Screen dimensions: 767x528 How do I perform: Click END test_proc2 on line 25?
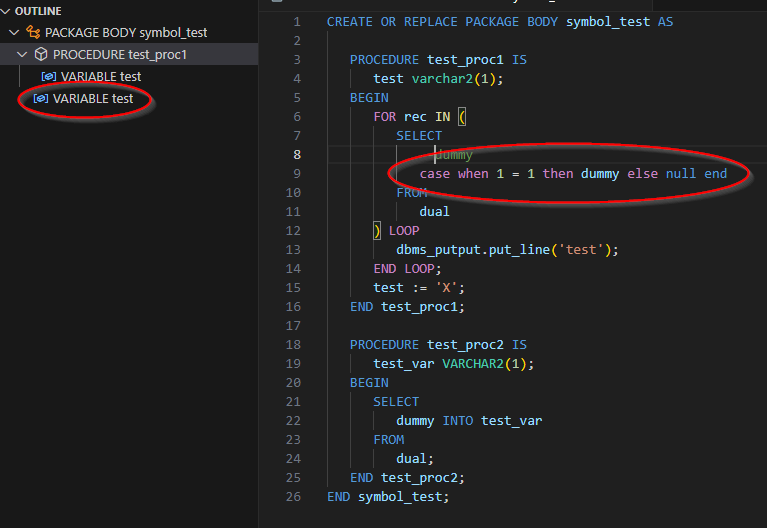point(404,478)
